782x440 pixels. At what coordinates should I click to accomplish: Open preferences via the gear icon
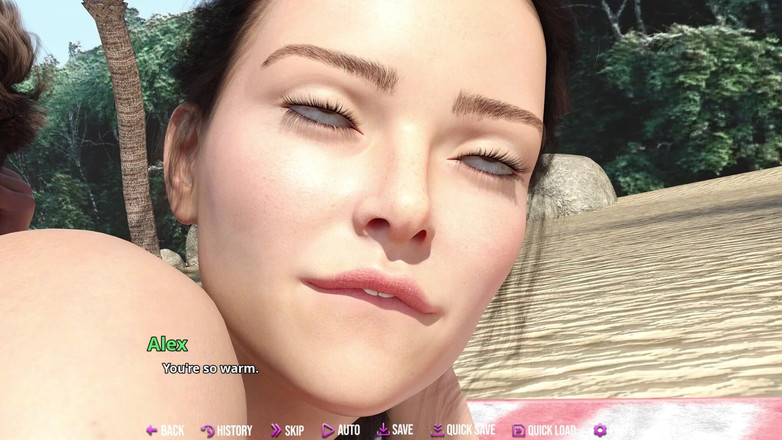[600, 430]
